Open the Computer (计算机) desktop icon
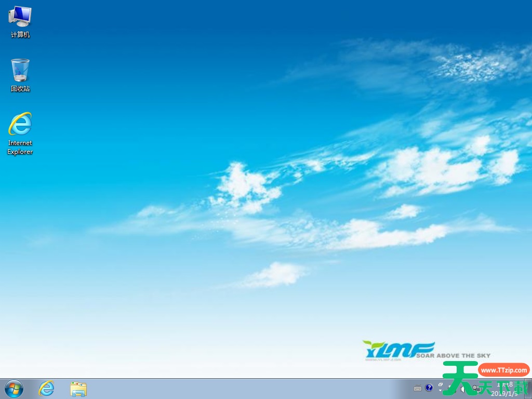This screenshot has width=532, height=399. point(20,21)
